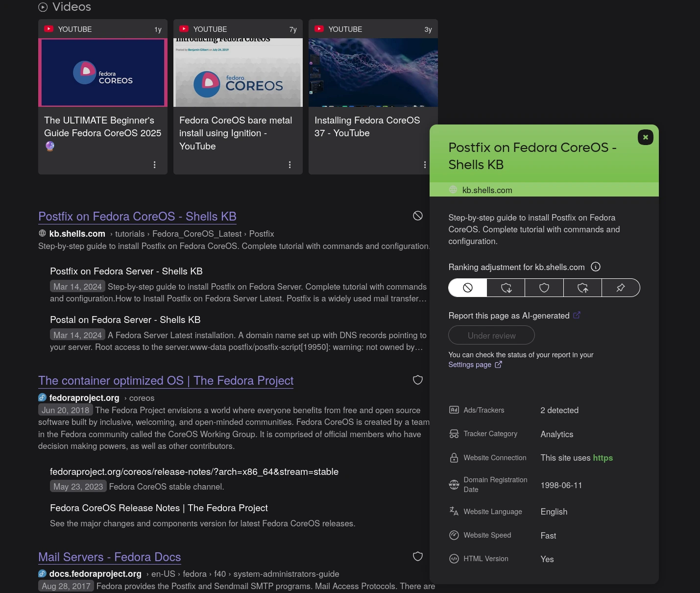700x593 pixels.
Task: Click external link icon beside AI-generated report
Action: pyautogui.click(x=577, y=315)
